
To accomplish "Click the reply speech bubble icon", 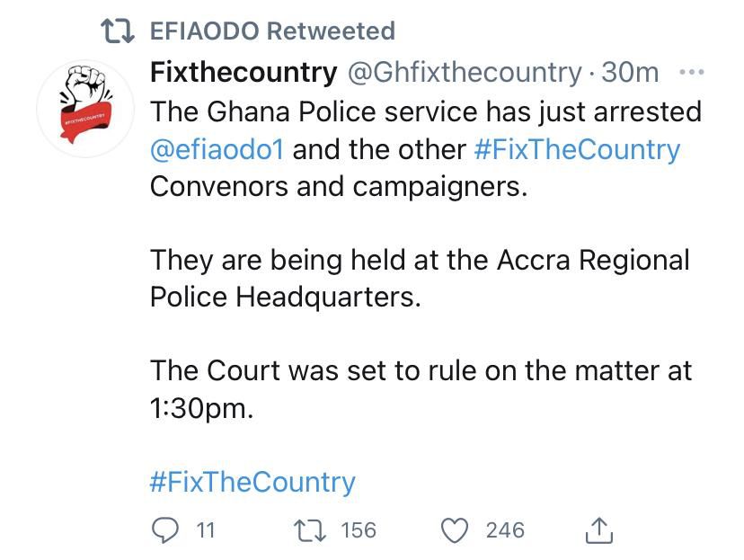I will coord(164,530).
